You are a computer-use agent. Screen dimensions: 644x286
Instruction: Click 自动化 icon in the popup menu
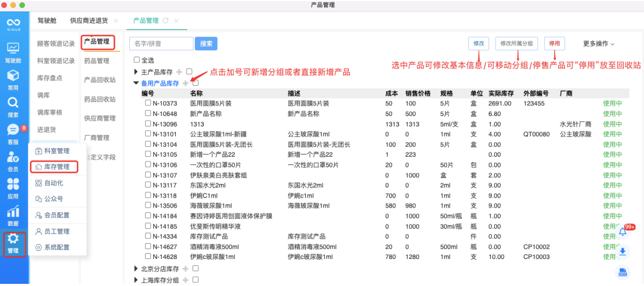[38, 183]
